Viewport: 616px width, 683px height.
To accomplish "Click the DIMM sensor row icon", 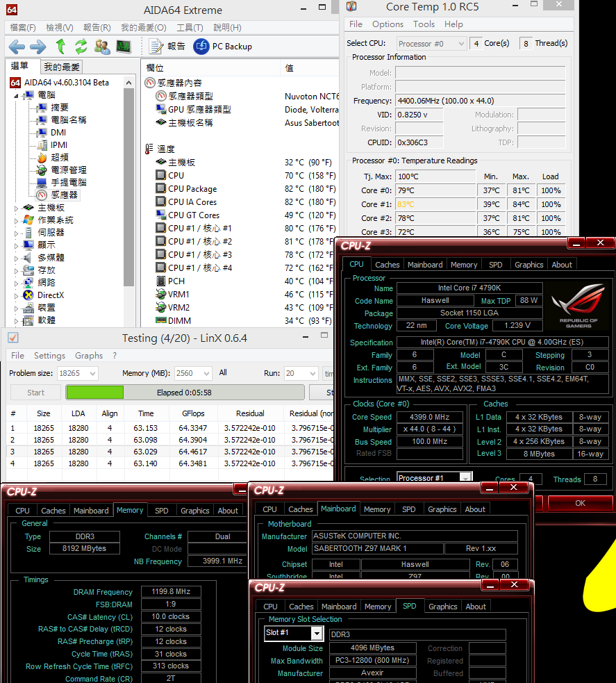I will click(x=160, y=320).
